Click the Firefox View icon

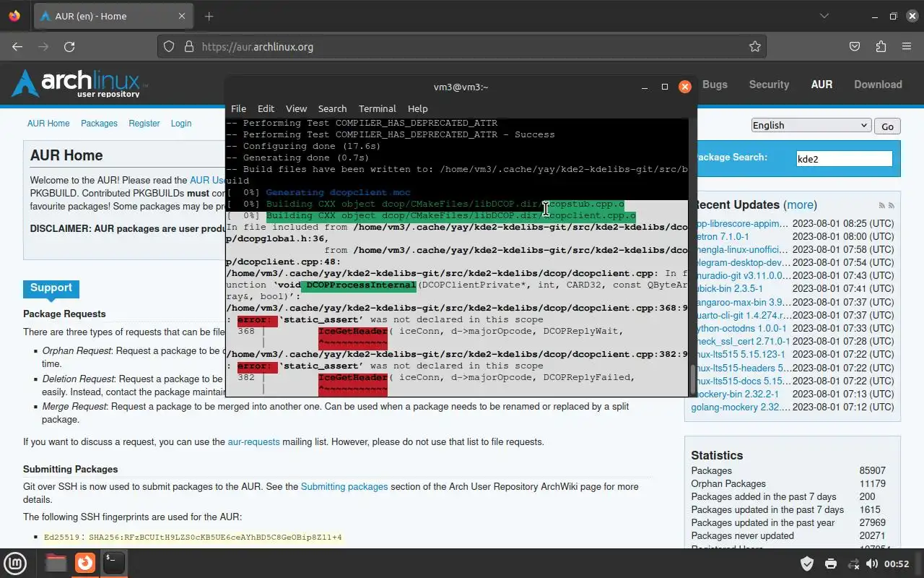(x=15, y=16)
